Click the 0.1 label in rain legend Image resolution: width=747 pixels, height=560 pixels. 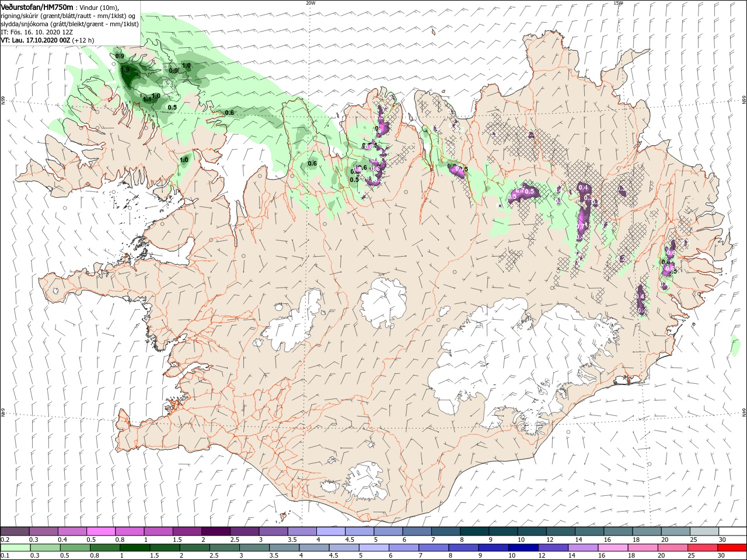click(x=5, y=556)
